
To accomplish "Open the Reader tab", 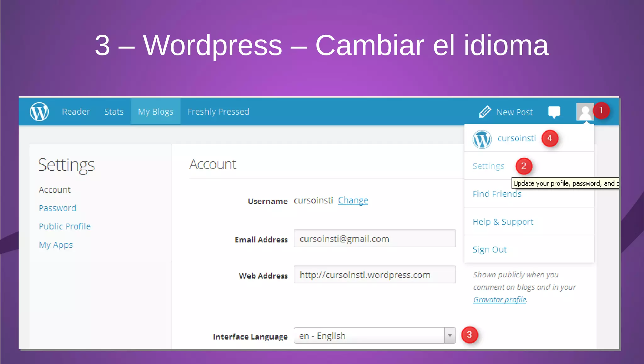I will pyautogui.click(x=76, y=111).
